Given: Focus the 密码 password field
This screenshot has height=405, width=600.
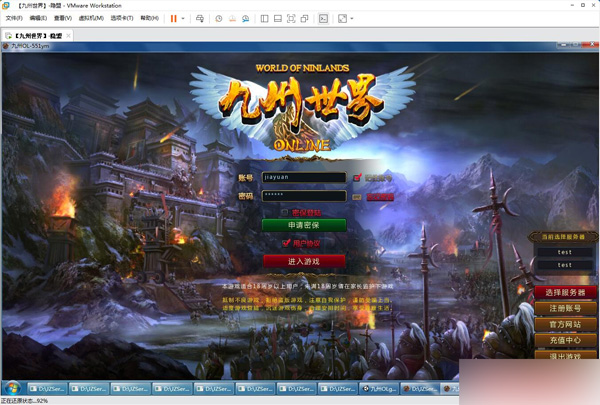Looking at the screenshot, I should (304, 196).
